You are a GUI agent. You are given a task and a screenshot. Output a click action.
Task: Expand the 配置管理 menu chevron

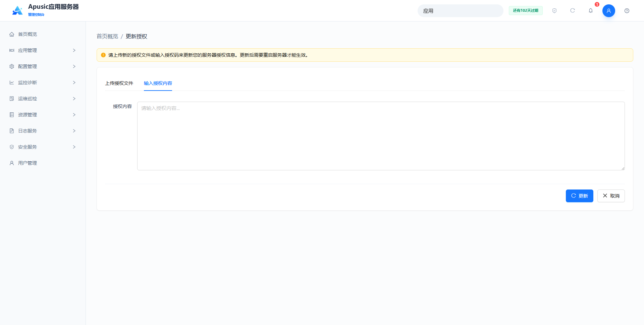coord(74,66)
